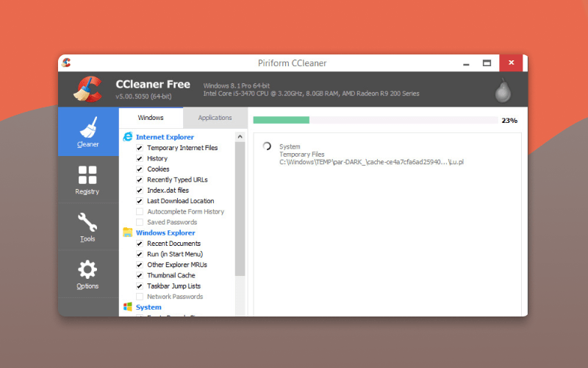Click the 'CCleaner Free' header title
The width and height of the screenshot is (588, 368).
pyautogui.click(x=153, y=84)
